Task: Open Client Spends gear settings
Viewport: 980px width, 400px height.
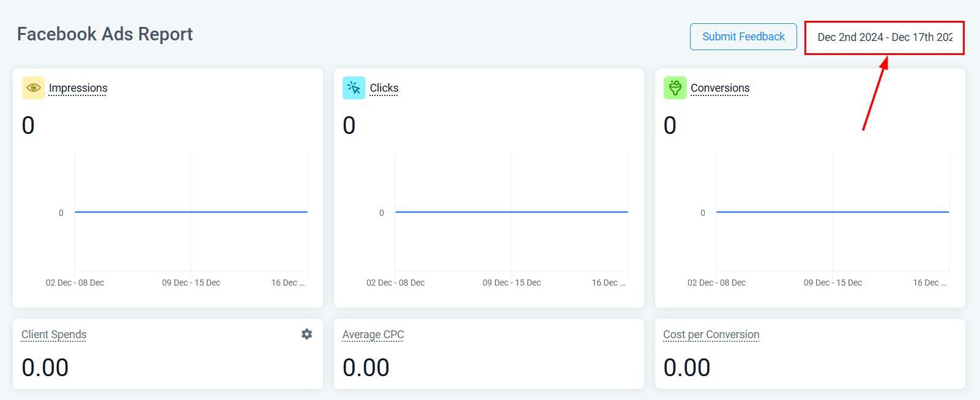Action: click(306, 334)
